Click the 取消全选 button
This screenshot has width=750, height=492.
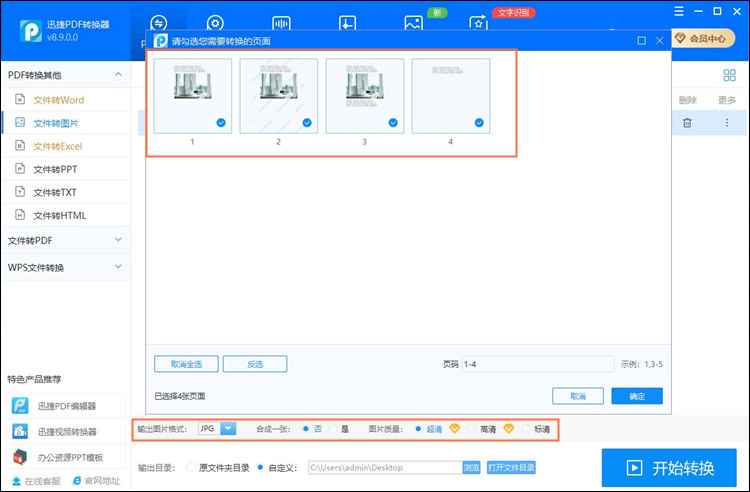tap(186, 364)
